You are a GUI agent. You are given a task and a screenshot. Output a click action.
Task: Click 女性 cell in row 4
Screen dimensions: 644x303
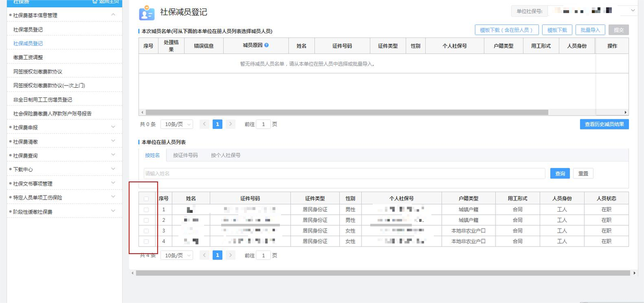coord(351,242)
